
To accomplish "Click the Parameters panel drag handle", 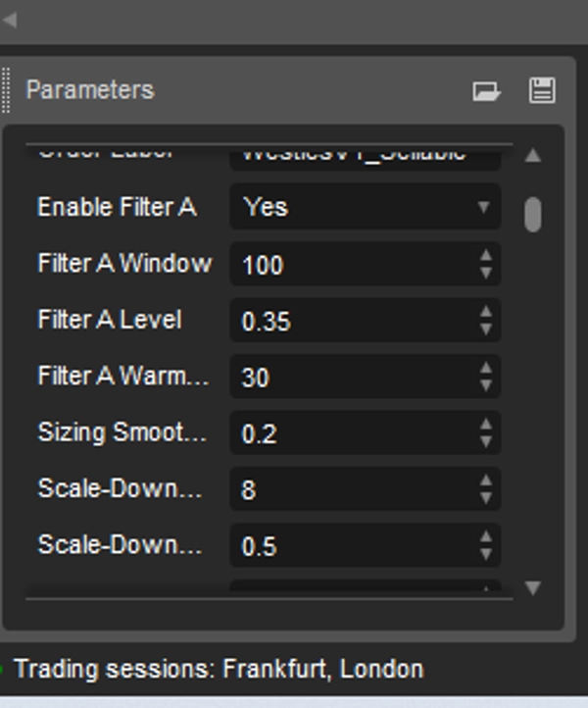I will point(6,90).
